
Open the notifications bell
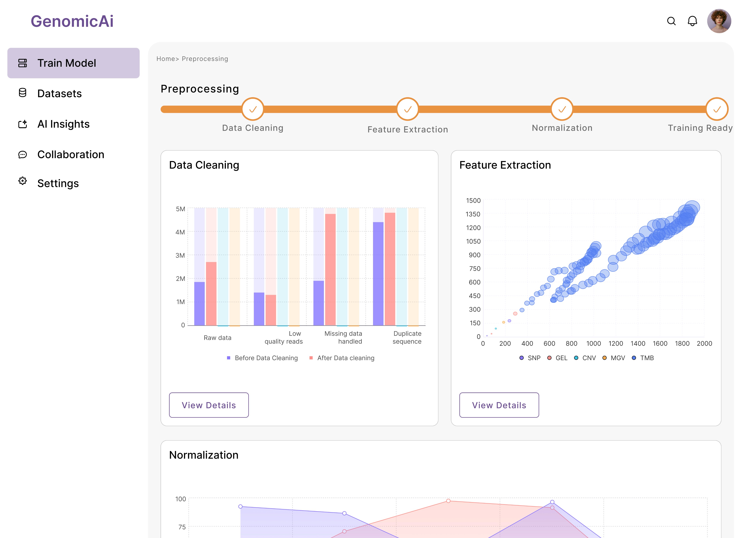pos(692,21)
